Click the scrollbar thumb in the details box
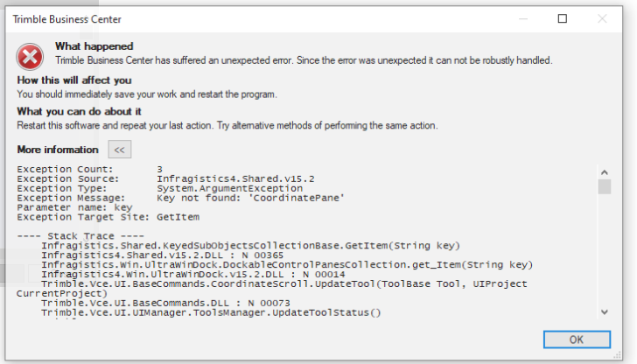The image size is (637, 364). tap(605, 186)
